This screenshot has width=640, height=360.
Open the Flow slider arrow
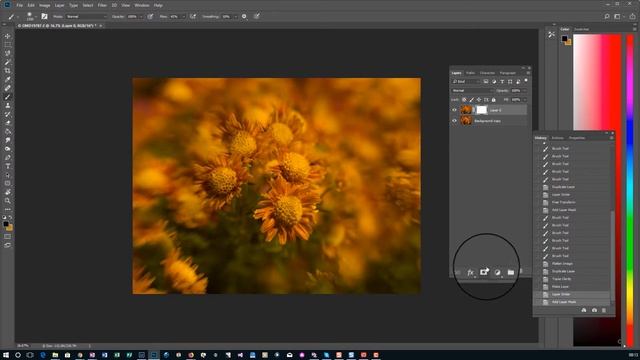183,16
